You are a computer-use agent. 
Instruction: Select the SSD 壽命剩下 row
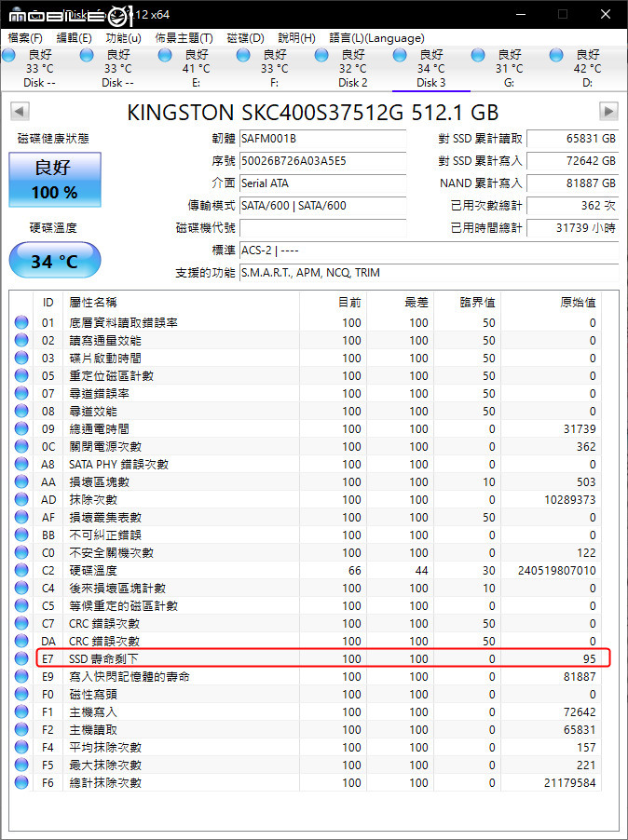point(307,658)
